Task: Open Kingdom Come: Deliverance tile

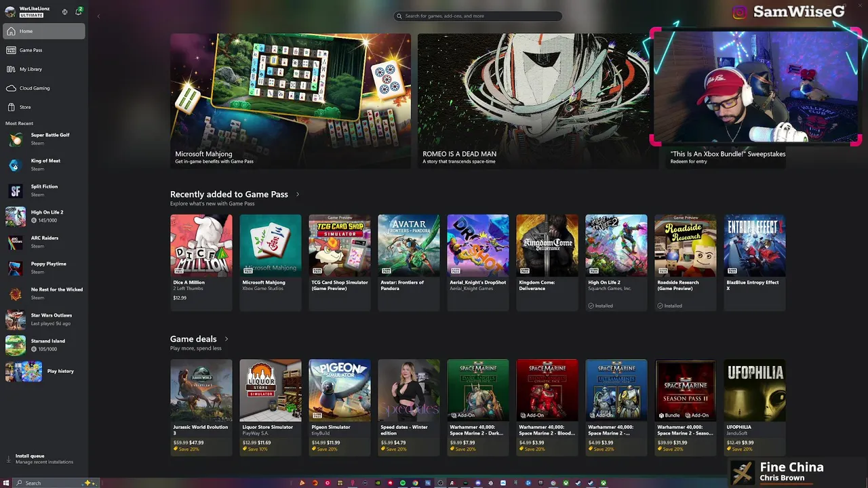Action: 547,263
